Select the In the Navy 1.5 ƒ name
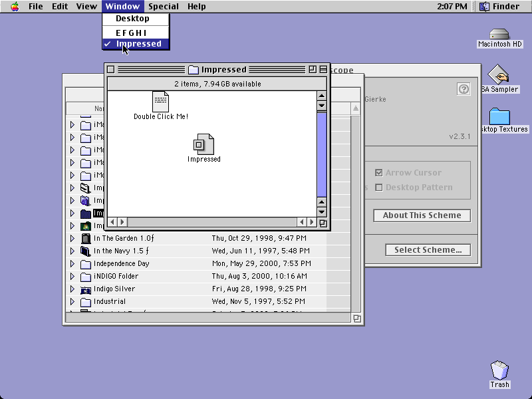Image resolution: width=532 pixels, height=399 pixels. [121, 251]
